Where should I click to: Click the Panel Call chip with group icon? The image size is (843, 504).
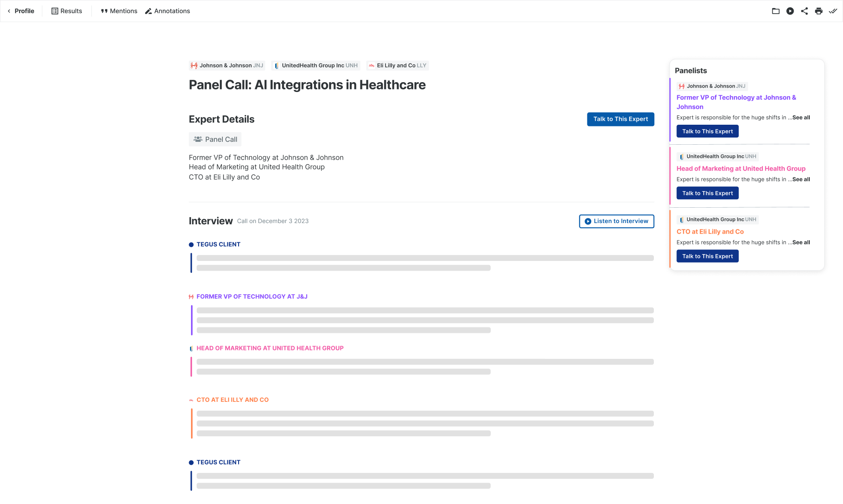pyautogui.click(x=215, y=139)
